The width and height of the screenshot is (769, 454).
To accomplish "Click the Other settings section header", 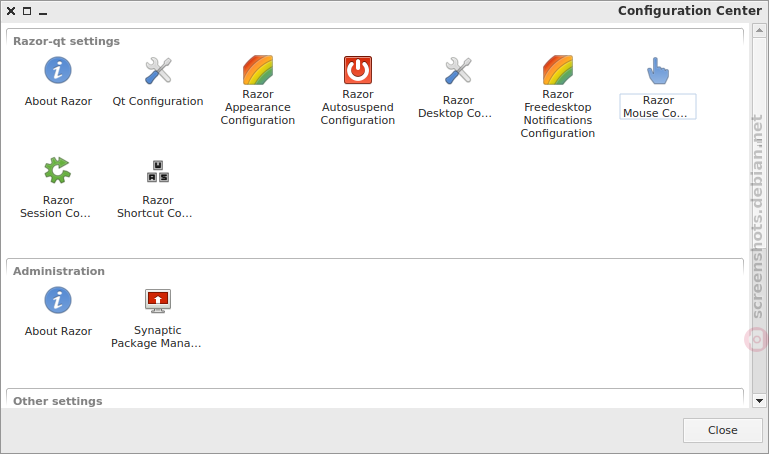I will (58, 401).
